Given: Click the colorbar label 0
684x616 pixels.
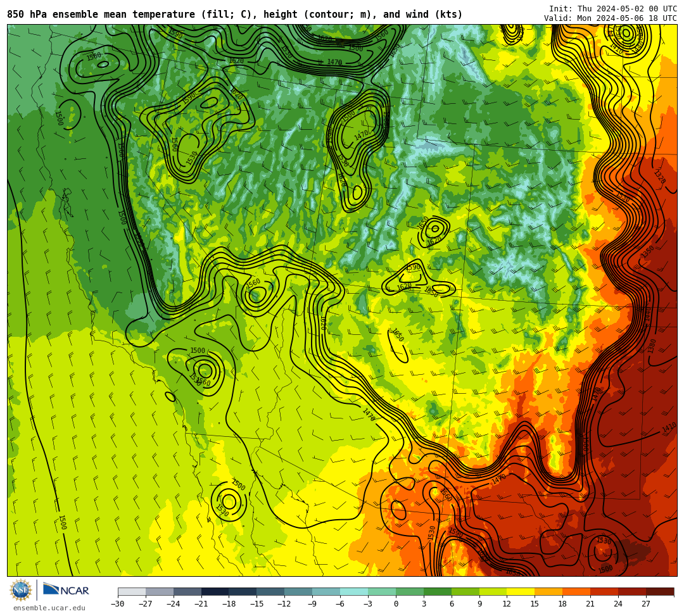Looking at the screenshot, I should pyautogui.click(x=396, y=604).
